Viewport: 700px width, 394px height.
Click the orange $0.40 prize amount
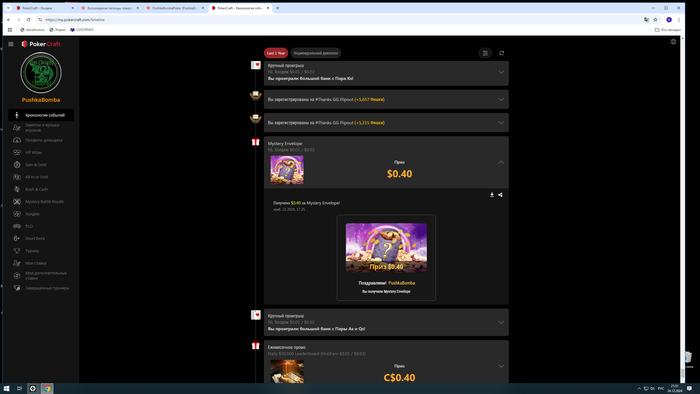pyautogui.click(x=400, y=174)
